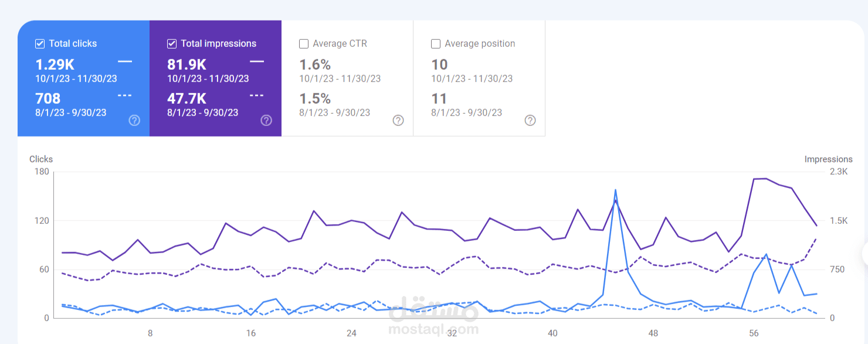868x344 pixels.
Task: Click the 81.9K total impressions value
Action: coord(187,64)
